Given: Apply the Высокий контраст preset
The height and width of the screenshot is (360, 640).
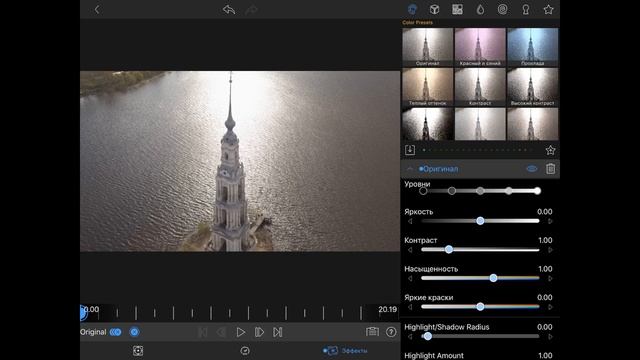Looking at the screenshot, I should click(532, 87).
